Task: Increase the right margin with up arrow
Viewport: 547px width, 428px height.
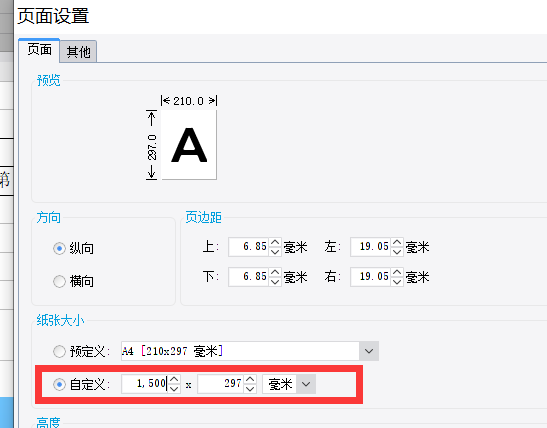Action: (x=397, y=272)
